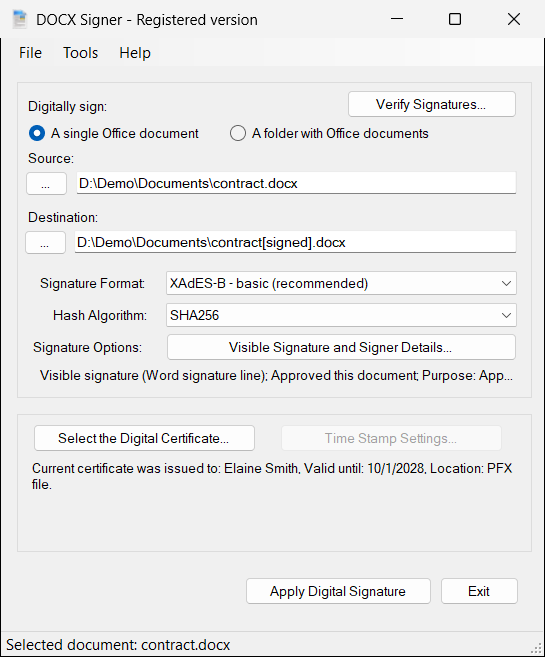
Task: Click the window resize grip in status bar
Action: click(x=536, y=648)
